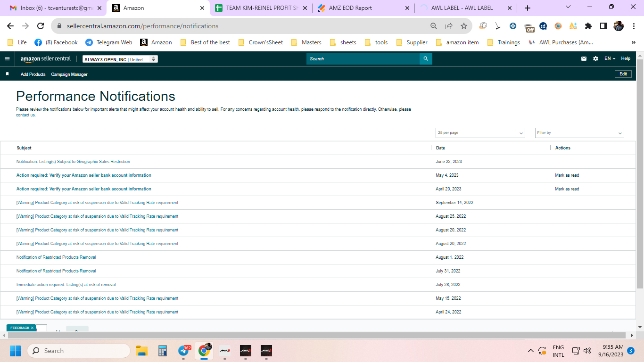Mark the April 20, 2023 notification as read
Image resolution: width=644 pixels, height=362 pixels.
[567, 189]
